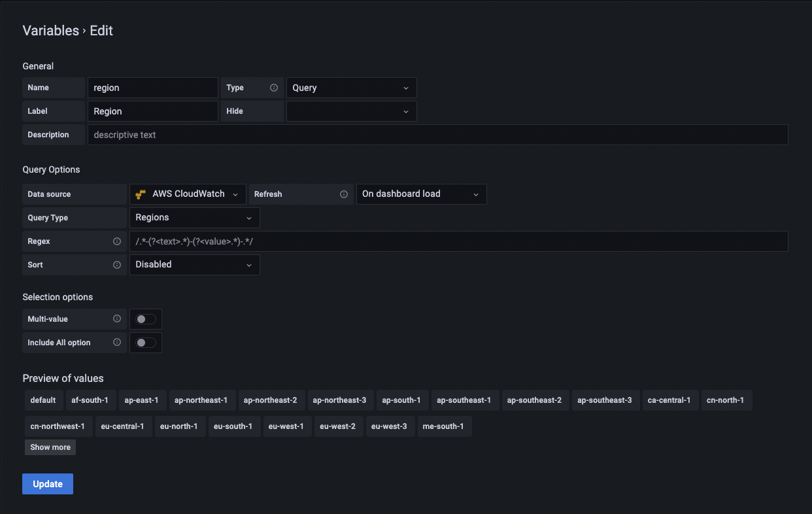Click the Include All option info icon
Image resolution: width=812 pixels, height=514 pixels.
pyautogui.click(x=118, y=343)
